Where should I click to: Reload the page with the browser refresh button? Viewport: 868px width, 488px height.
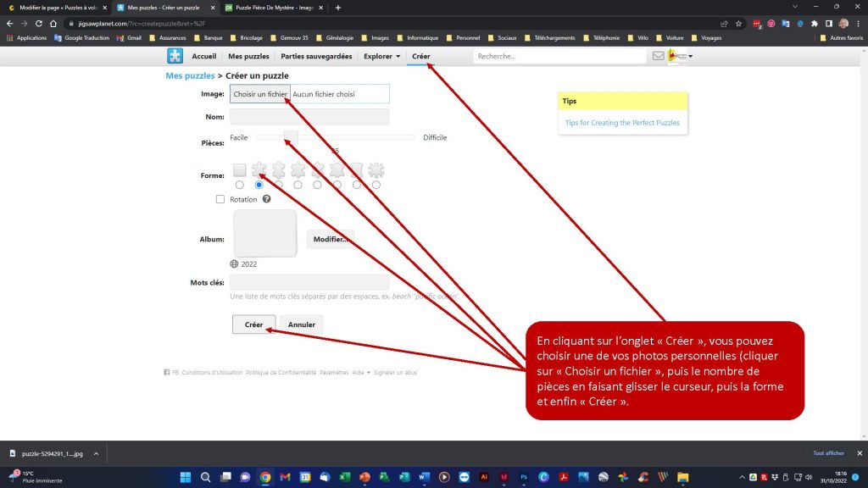[39, 24]
